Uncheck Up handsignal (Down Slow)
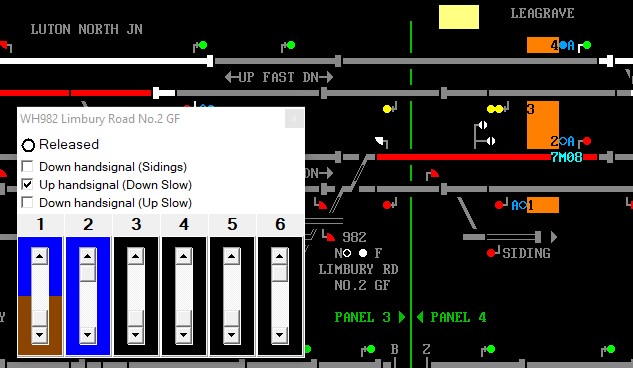Image resolution: width=633 pixels, height=368 pixels. pos(27,184)
